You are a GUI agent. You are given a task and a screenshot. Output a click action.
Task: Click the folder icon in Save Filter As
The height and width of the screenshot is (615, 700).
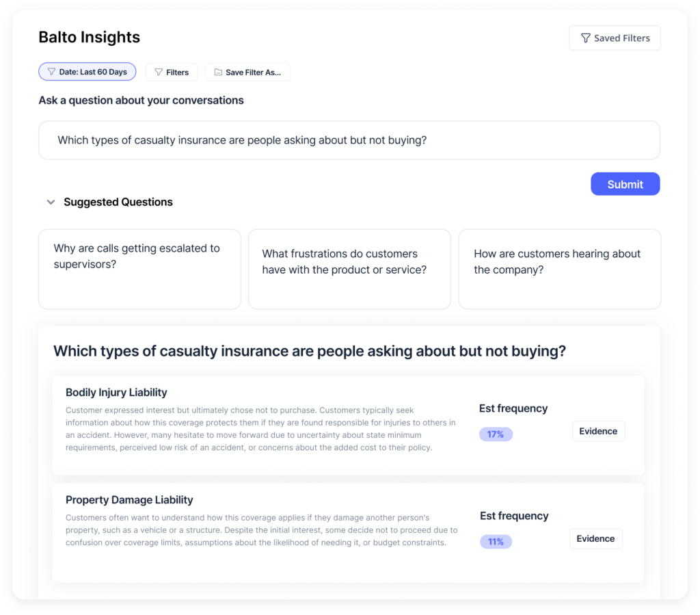pos(218,73)
